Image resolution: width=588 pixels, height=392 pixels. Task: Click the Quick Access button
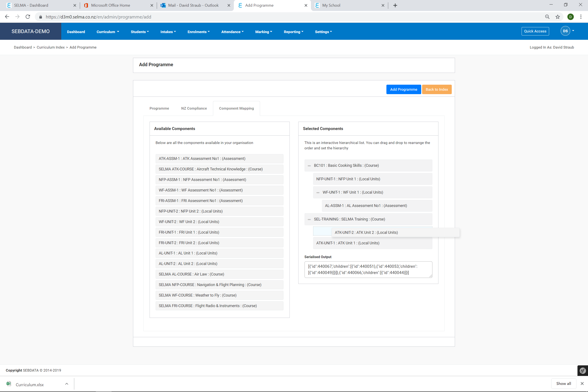pos(535,31)
